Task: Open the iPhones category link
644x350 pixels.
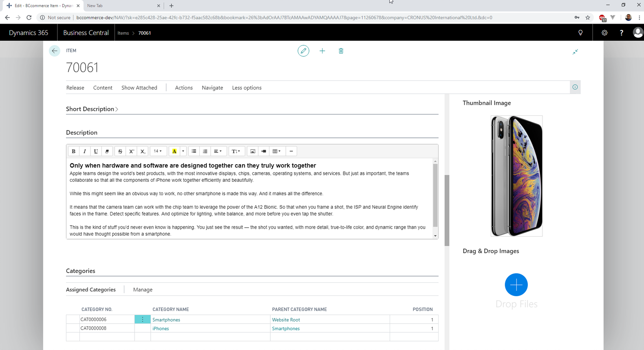Action: click(x=161, y=328)
